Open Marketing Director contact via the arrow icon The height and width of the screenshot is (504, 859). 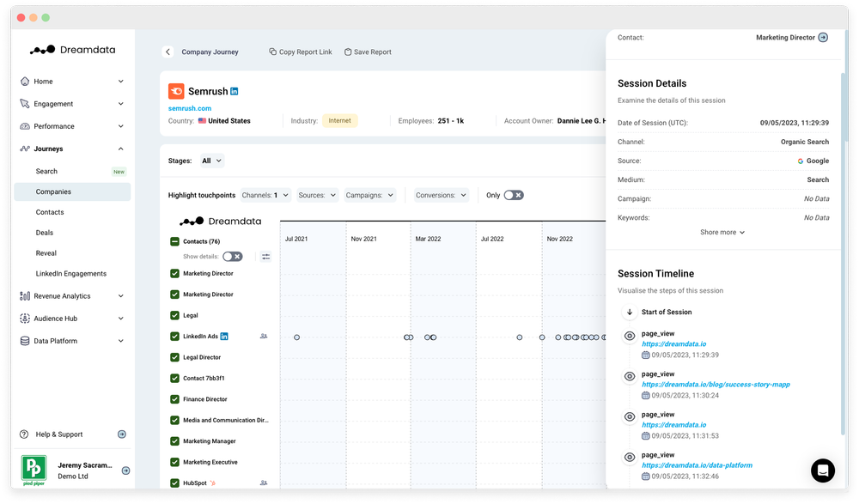click(821, 37)
